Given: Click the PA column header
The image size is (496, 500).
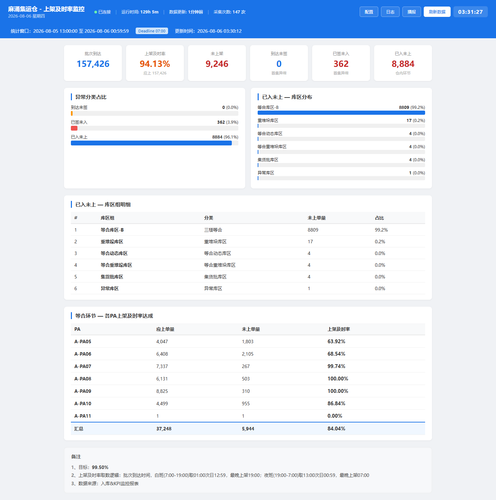Looking at the screenshot, I should click(77, 329).
